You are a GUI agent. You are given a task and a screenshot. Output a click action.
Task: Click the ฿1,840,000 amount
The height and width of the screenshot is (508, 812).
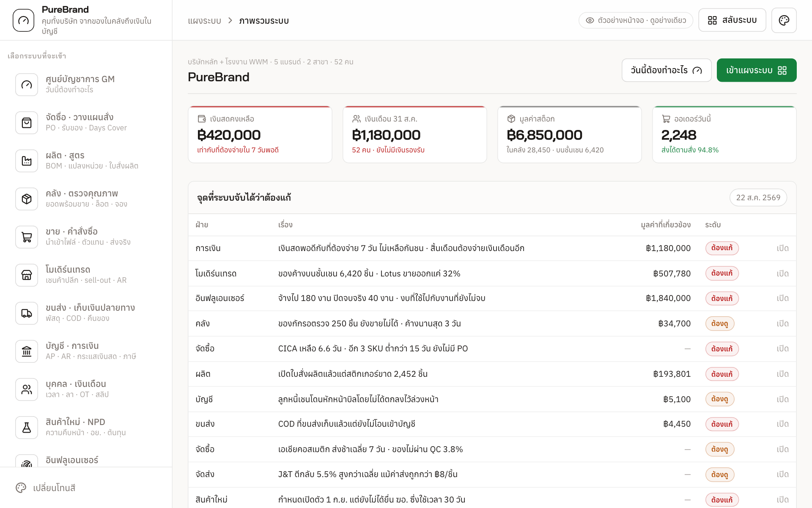[x=668, y=298]
